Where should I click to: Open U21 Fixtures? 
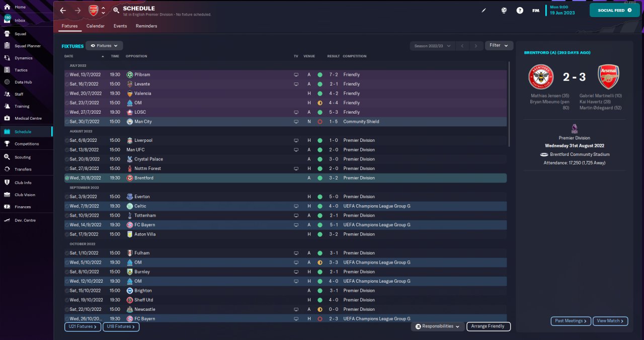(83, 327)
